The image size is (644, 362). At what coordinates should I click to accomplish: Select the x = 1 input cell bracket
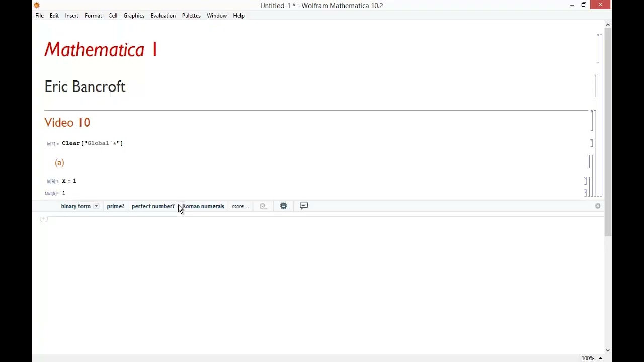586,180
